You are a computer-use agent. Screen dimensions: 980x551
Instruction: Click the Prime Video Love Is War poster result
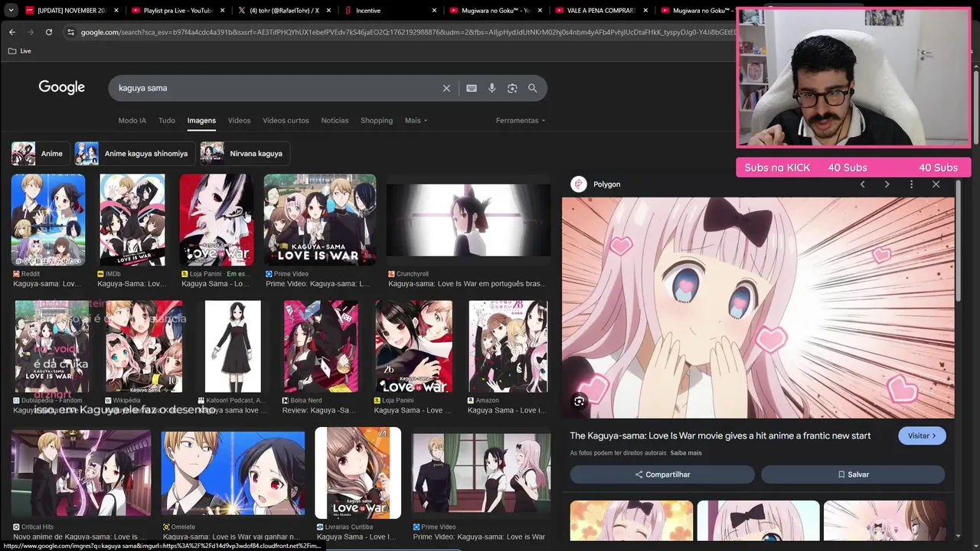coord(320,220)
